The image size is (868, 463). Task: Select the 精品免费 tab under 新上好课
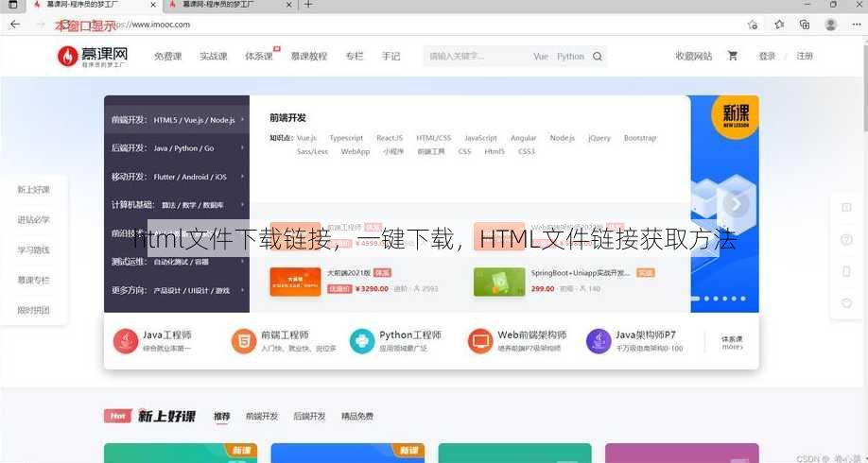[357, 417]
